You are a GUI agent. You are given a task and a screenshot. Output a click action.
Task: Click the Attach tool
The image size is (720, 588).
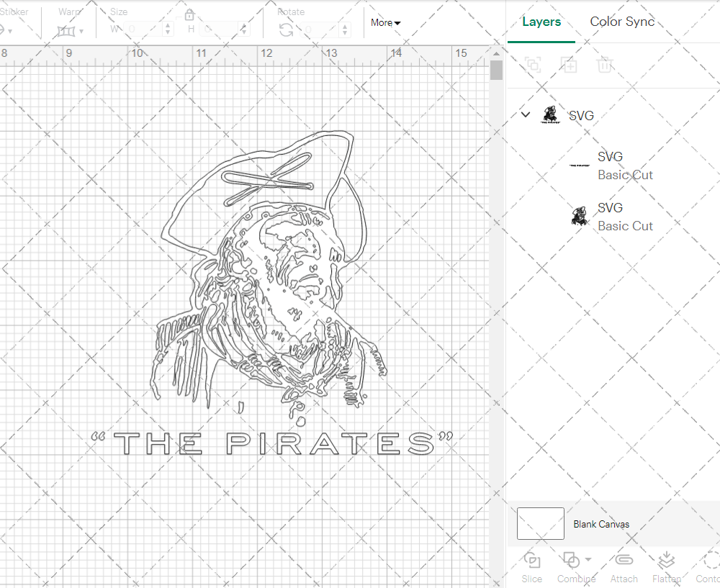pyautogui.click(x=624, y=567)
